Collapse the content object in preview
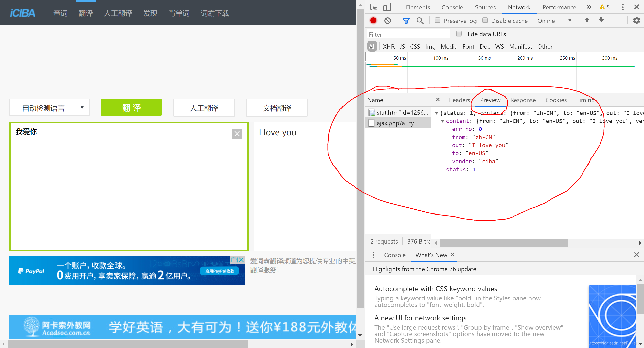The image size is (644, 348). click(442, 121)
